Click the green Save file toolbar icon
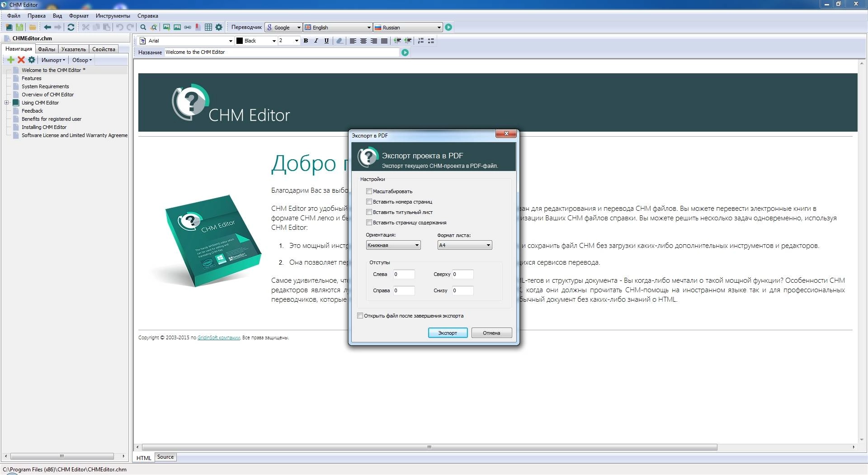This screenshot has width=868, height=475. (19, 27)
